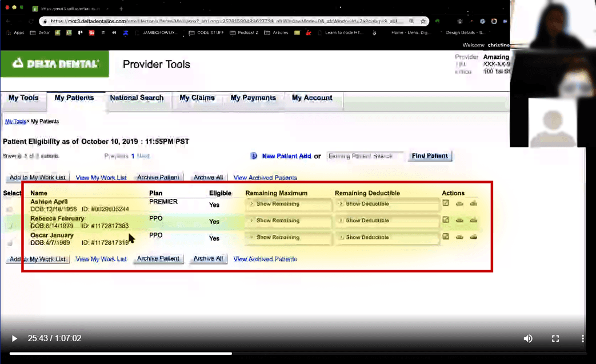Click the bottom Archive All button
Screen dimensions: 596x364
[209, 259]
